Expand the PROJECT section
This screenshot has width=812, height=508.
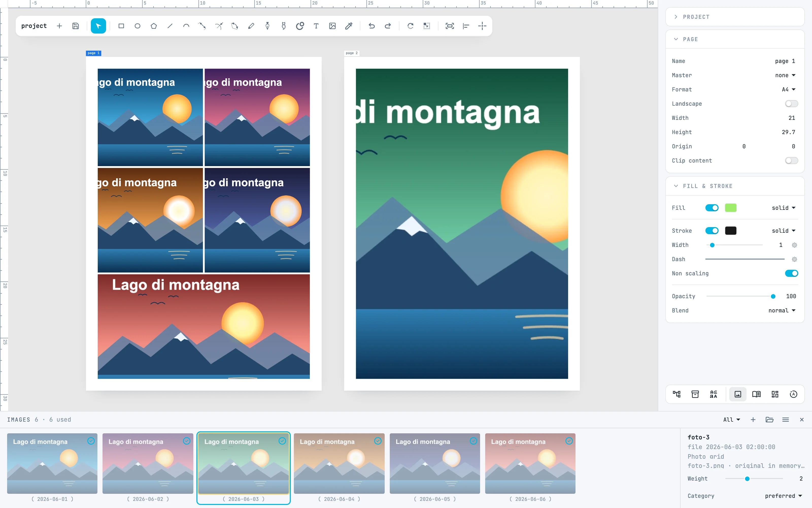735,17
